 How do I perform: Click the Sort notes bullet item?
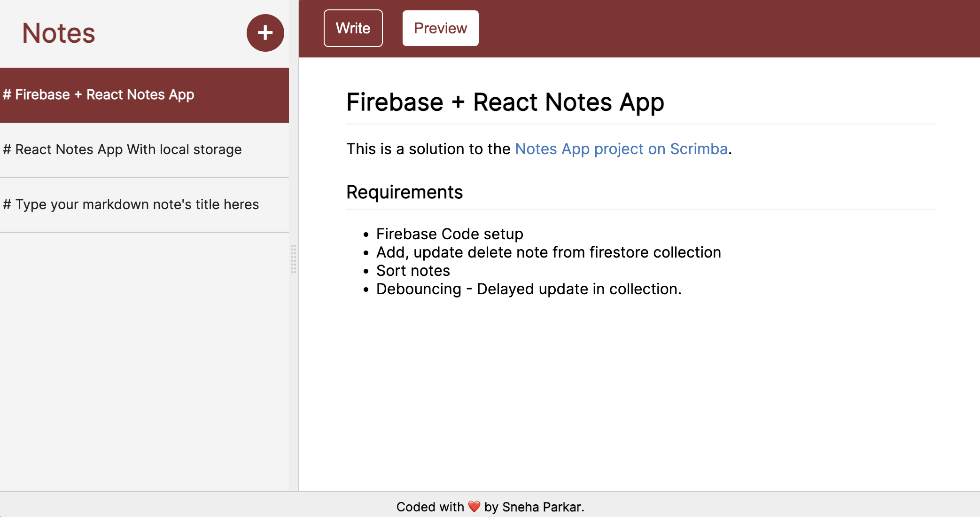413,271
